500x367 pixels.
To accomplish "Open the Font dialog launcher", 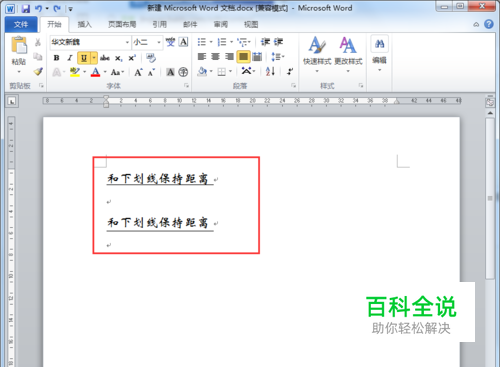I will click(186, 86).
